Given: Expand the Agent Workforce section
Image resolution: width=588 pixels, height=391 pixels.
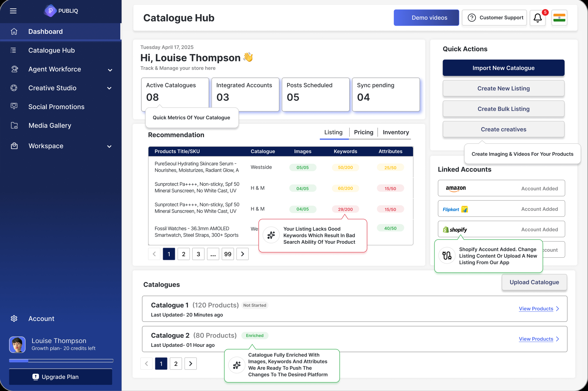Looking at the screenshot, I should click(110, 70).
